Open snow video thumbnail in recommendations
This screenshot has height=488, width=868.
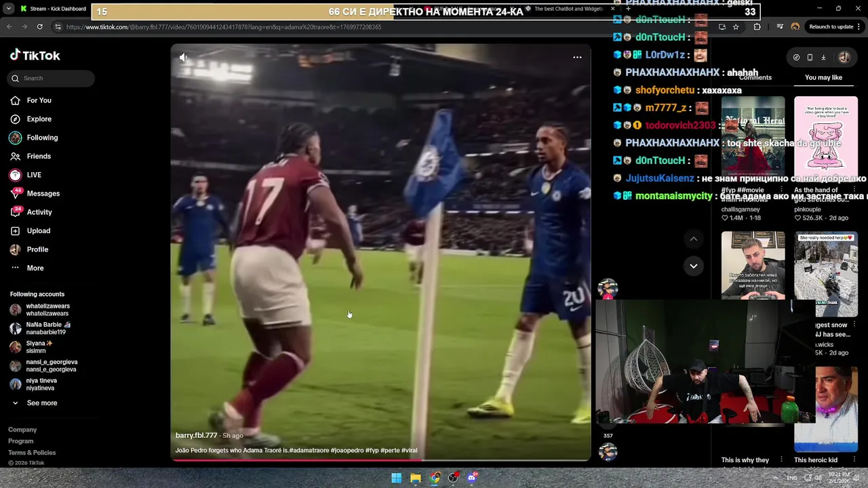coord(825,274)
